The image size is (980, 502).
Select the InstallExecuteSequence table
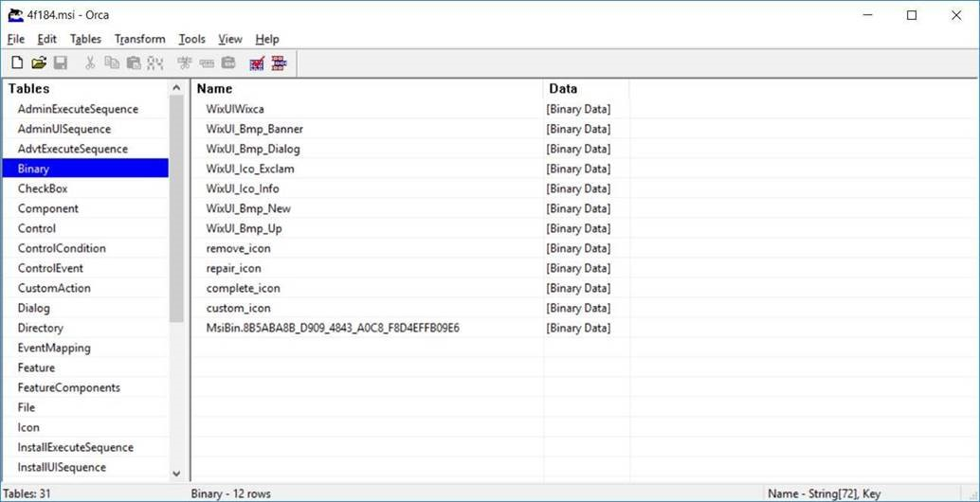75,447
